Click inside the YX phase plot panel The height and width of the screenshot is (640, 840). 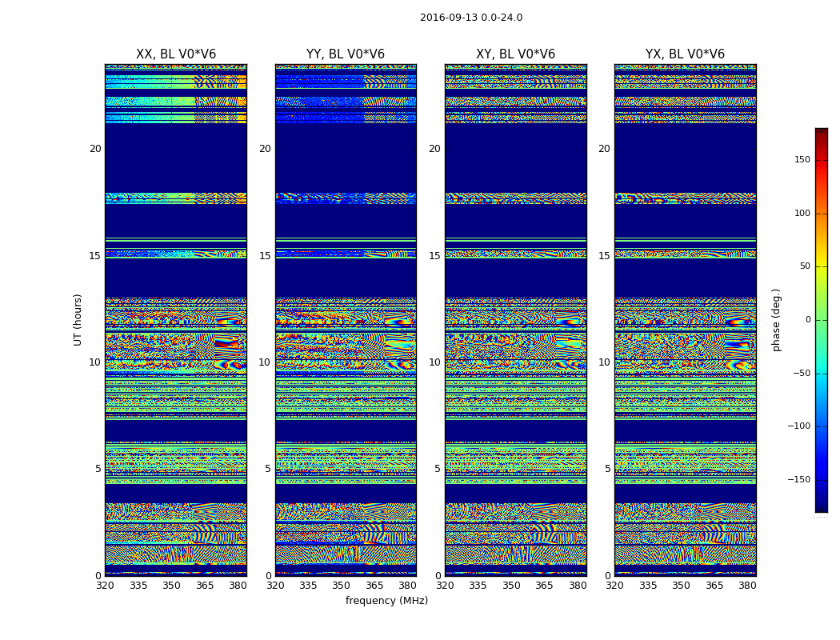pyautogui.click(x=685, y=320)
